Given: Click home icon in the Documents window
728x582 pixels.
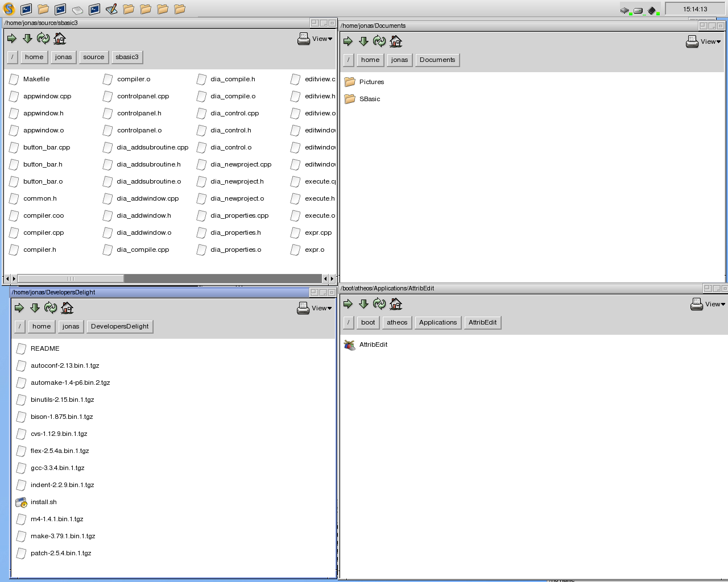Looking at the screenshot, I should pos(396,41).
